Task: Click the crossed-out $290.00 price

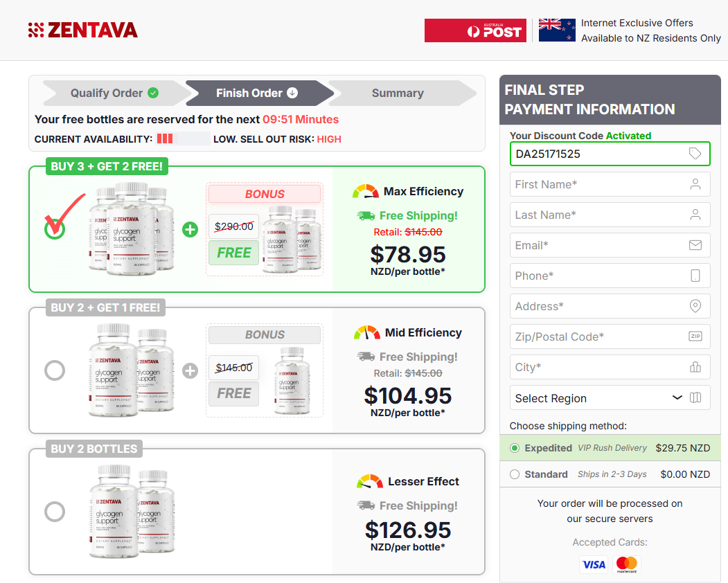Action: (x=233, y=226)
